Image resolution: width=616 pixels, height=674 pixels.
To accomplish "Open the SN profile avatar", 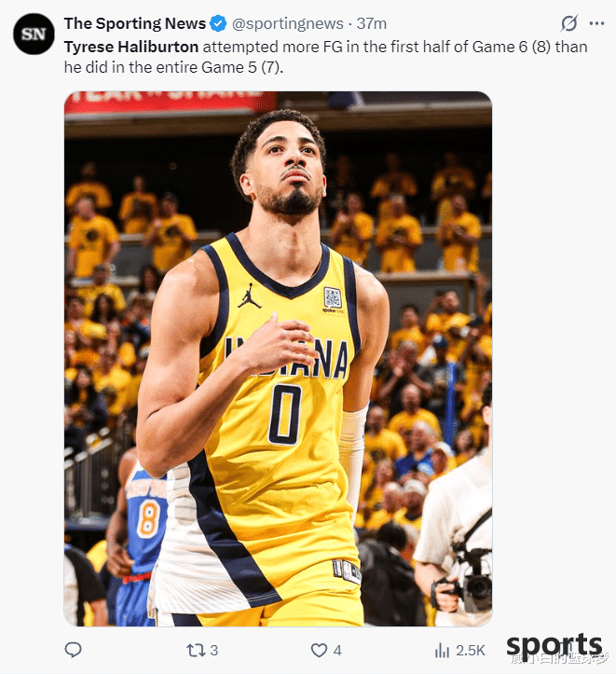I will (34, 34).
